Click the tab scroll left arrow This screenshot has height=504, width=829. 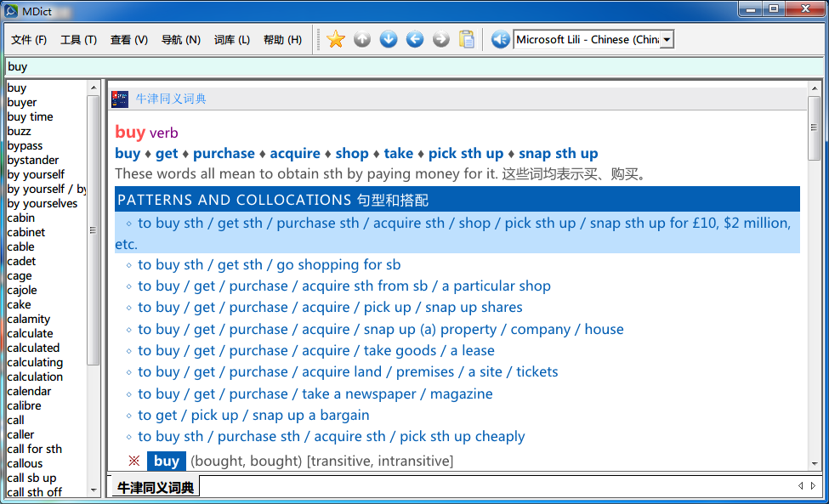pos(800,485)
